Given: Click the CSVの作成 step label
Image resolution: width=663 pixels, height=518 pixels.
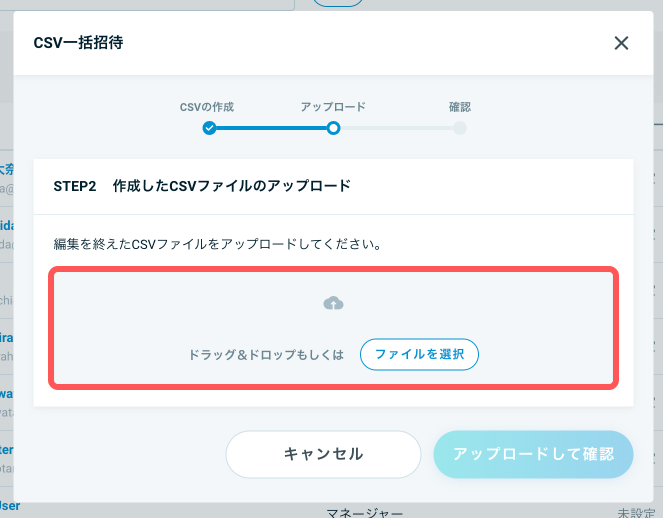Looking at the screenshot, I should [x=207, y=107].
